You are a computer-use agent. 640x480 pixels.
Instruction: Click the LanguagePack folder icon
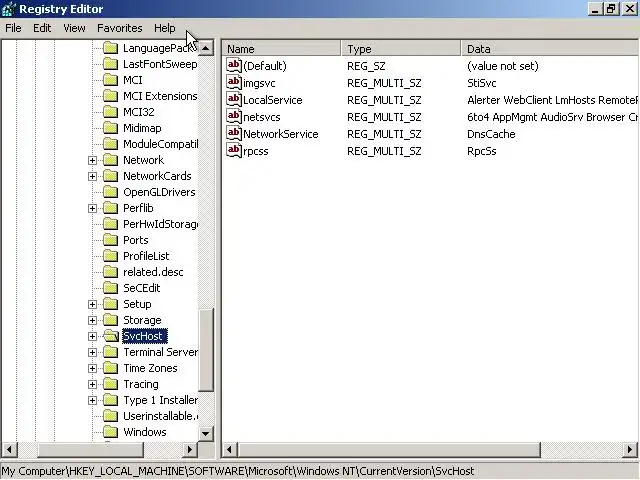click(x=111, y=48)
